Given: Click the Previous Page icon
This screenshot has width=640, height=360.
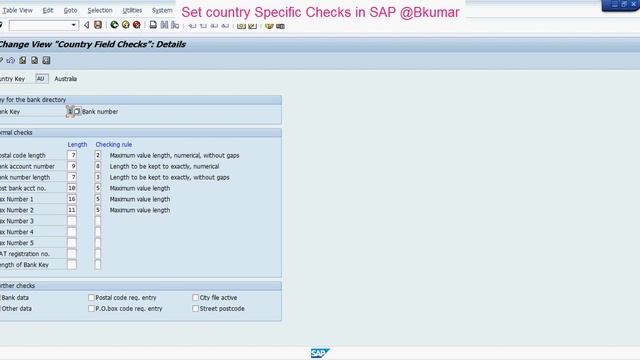Looking at the screenshot, I should (x=203, y=26).
